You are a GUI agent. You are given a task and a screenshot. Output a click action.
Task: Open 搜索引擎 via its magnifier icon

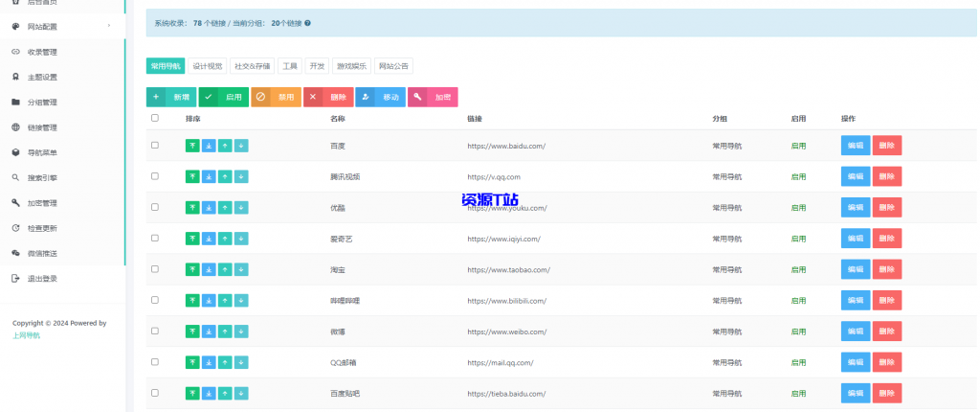tap(15, 177)
